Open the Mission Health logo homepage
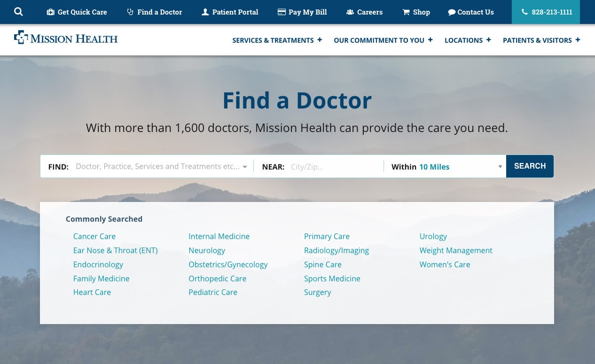Image resolution: width=595 pixels, height=364 pixels. click(x=66, y=38)
